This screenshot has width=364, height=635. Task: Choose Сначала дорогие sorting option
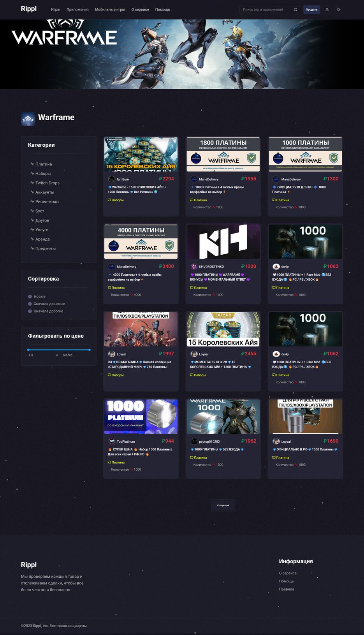coord(46,311)
